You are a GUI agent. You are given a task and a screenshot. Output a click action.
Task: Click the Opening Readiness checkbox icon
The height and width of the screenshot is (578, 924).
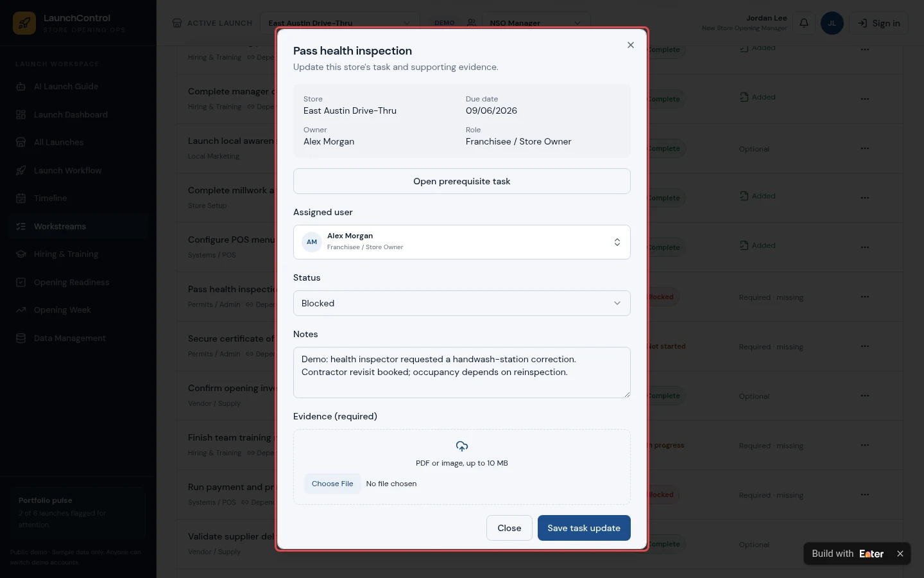coord(21,283)
